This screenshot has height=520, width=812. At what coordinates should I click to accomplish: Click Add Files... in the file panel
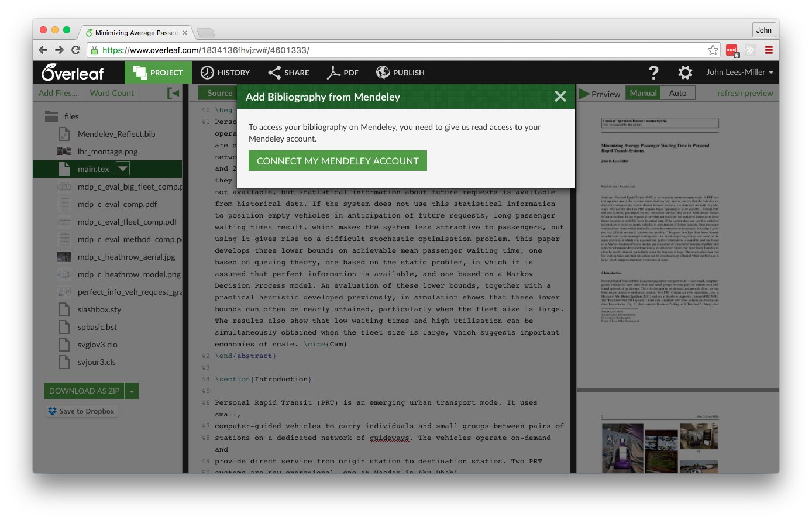coord(58,93)
